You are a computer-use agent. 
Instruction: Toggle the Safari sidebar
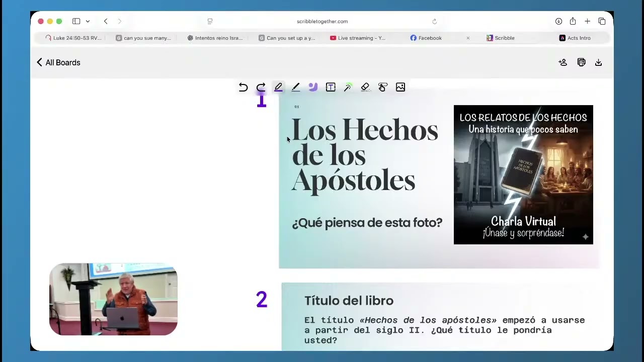click(x=76, y=21)
